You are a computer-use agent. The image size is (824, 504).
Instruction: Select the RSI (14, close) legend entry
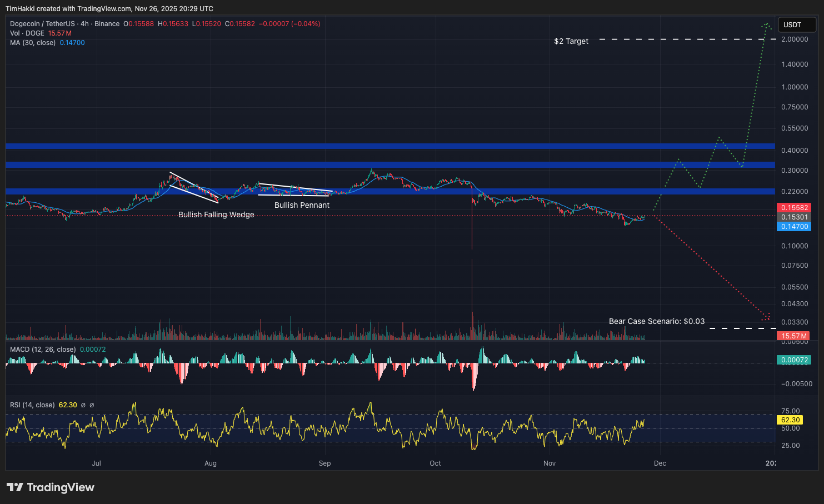coord(32,405)
